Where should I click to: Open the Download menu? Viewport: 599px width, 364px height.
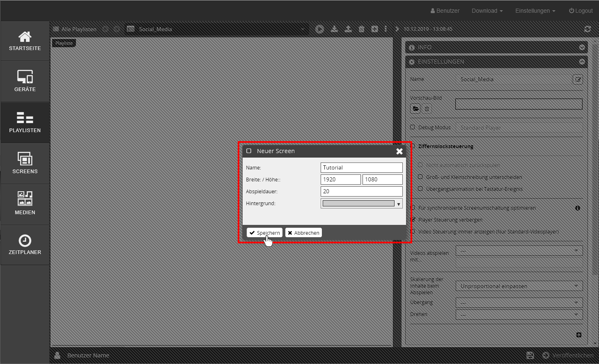tap(487, 11)
